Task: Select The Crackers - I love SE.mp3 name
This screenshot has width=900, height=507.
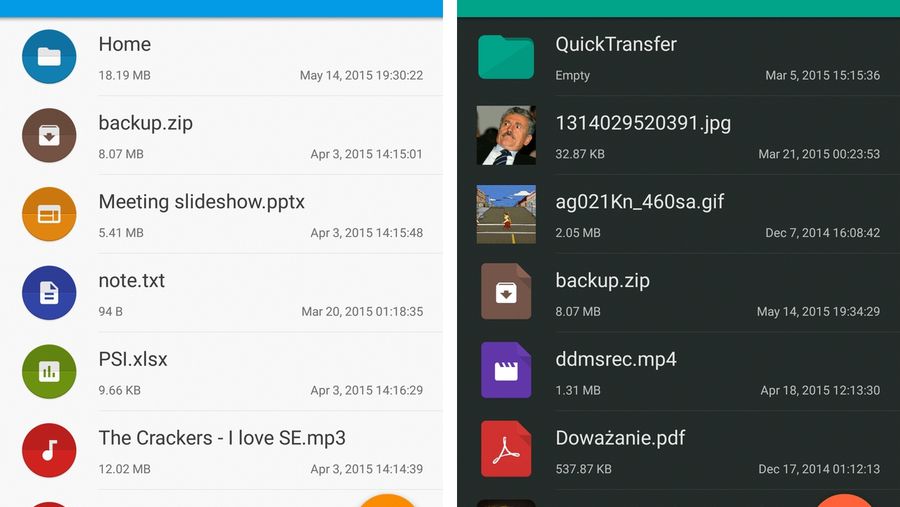Action: coord(222,438)
